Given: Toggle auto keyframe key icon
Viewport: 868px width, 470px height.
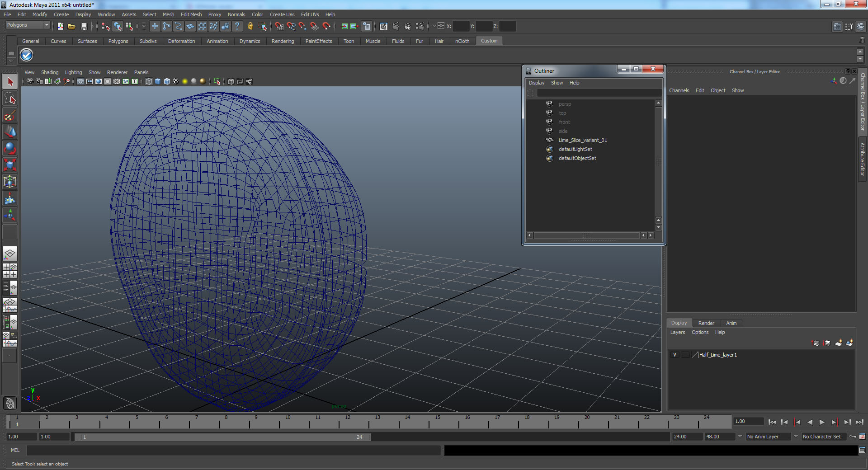Looking at the screenshot, I should pos(852,437).
